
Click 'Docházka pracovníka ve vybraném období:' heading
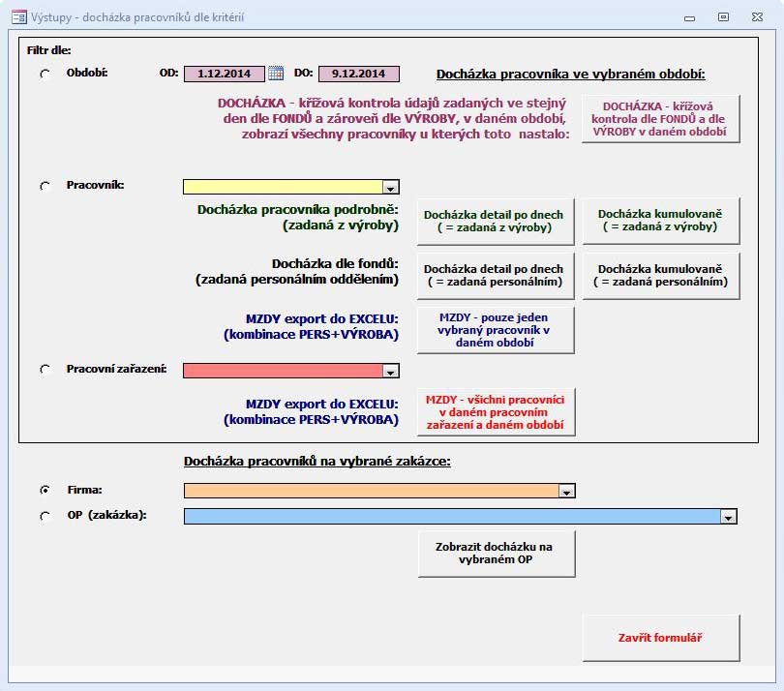coord(570,74)
